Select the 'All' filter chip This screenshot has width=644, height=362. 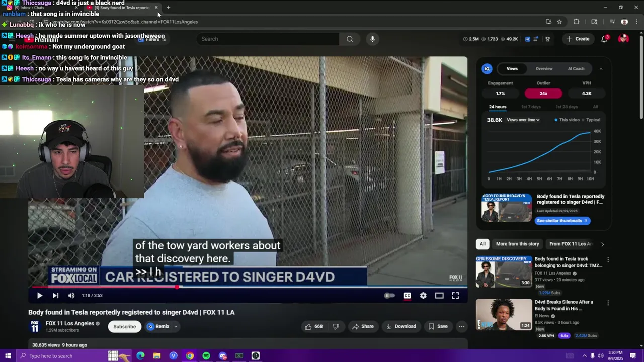[x=482, y=244]
